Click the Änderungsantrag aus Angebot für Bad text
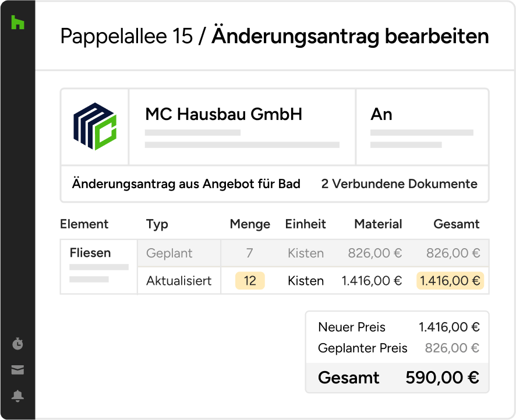Screen dimensions: 516x420 (186, 184)
